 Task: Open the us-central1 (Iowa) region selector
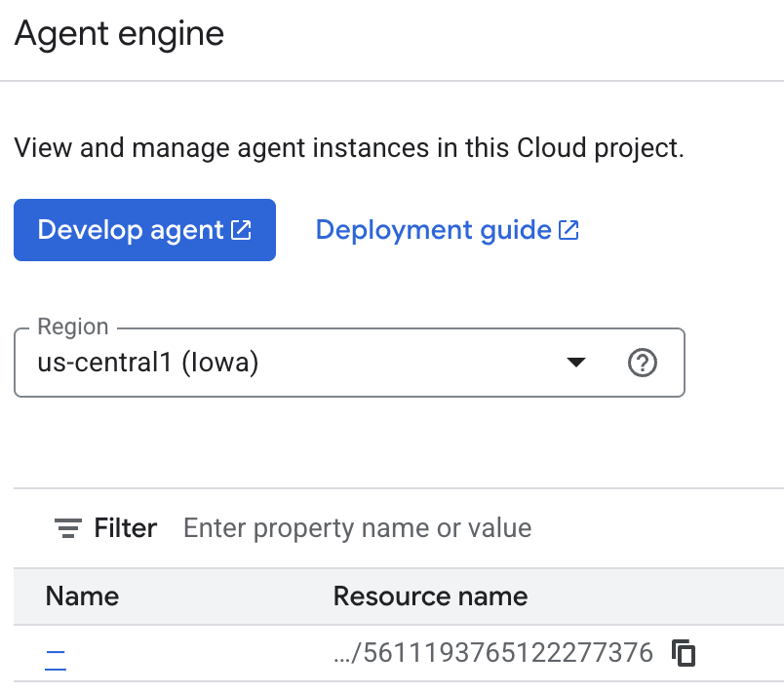[x=293, y=364]
